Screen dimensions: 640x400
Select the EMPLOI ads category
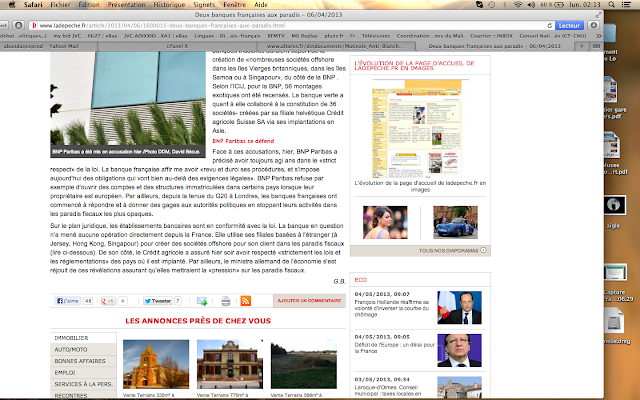pyautogui.click(x=83, y=372)
